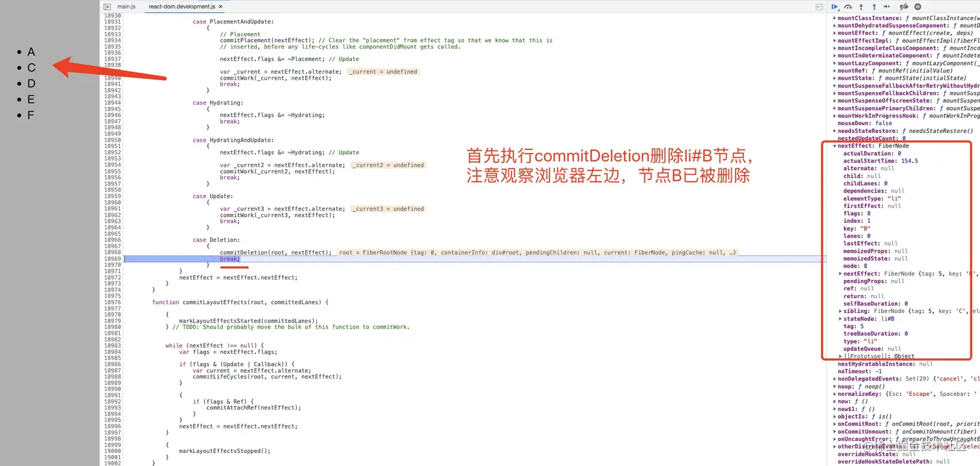Click the 'function commitLayoutEffects' declaration

click(242, 302)
